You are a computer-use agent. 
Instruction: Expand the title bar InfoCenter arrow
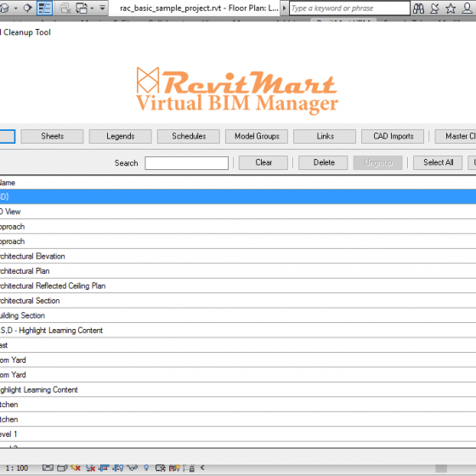tap(284, 8)
